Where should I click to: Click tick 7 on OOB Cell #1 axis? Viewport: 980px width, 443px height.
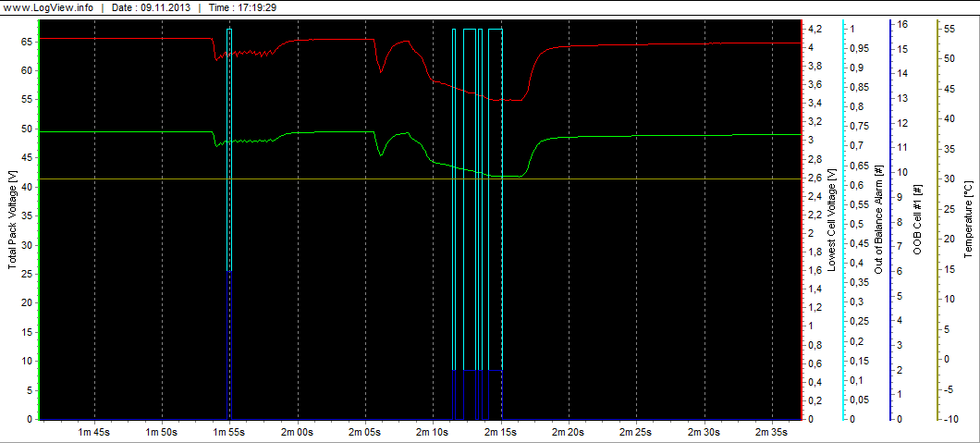[900, 246]
